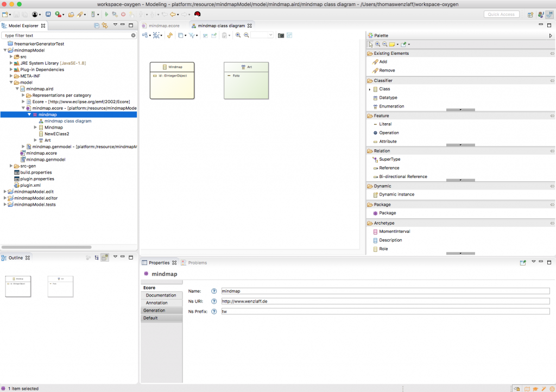Click the Zoom In icon on the diagram toolbar
Viewport: 556px width, 392px height.
237,35
